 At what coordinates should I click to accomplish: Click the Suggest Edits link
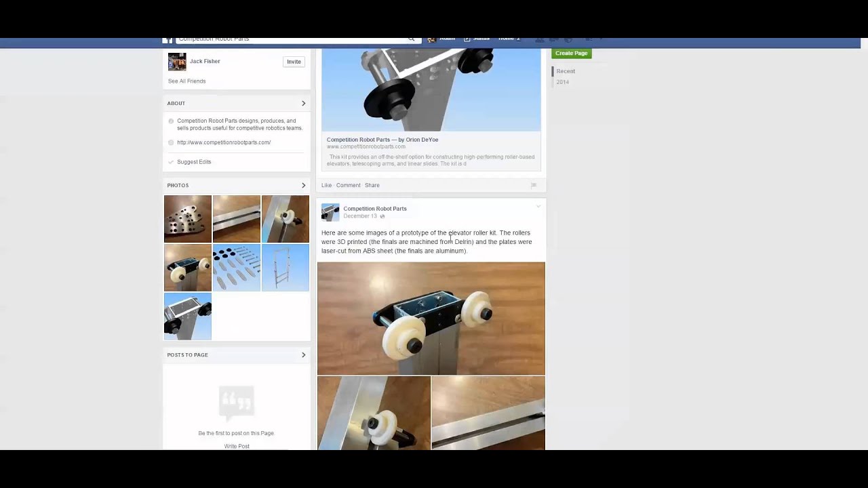(194, 162)
